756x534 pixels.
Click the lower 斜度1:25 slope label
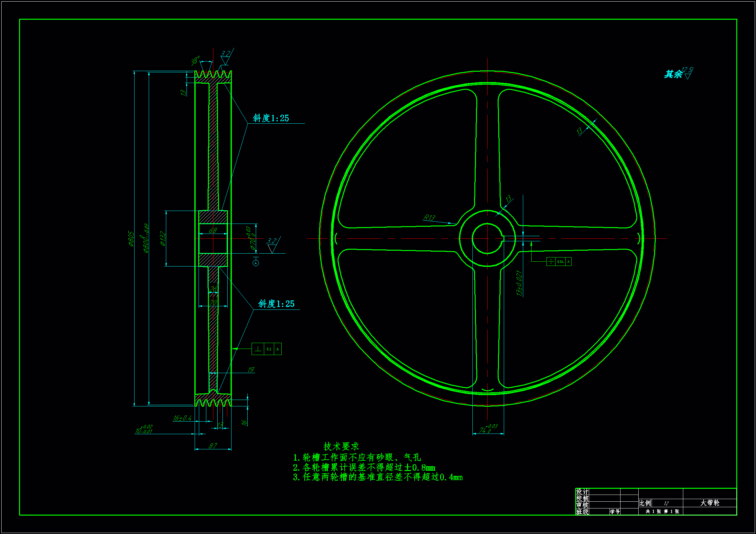276,304
